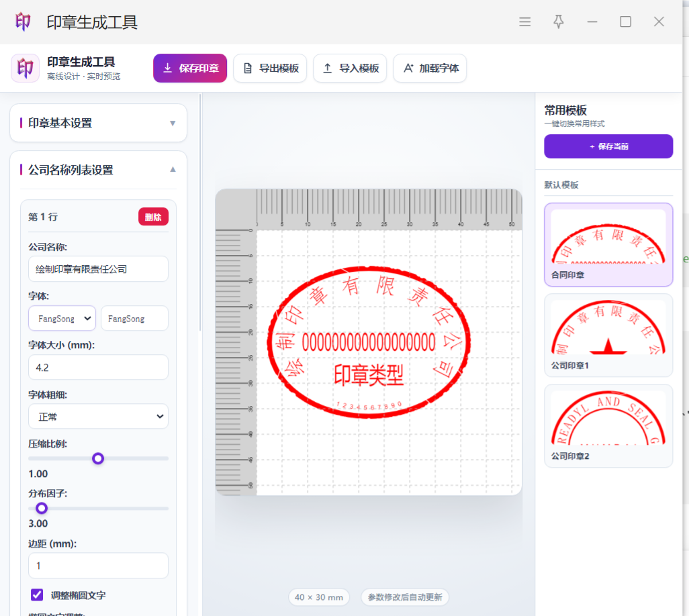Image resolution: width=689 pixels, height=616 pixels.
Task: Click the 默认模板 section label
Action: [561, 185]
